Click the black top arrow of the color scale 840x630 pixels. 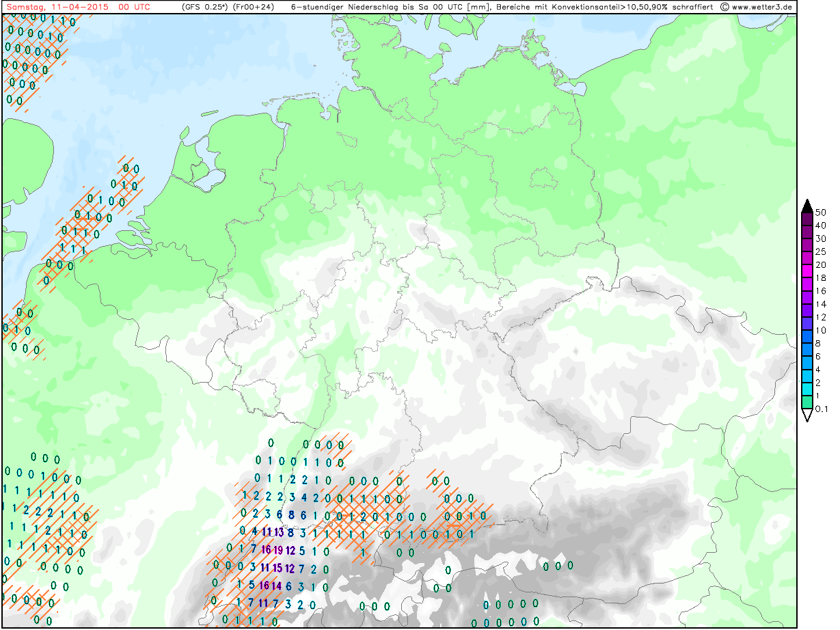pos(807,206)
